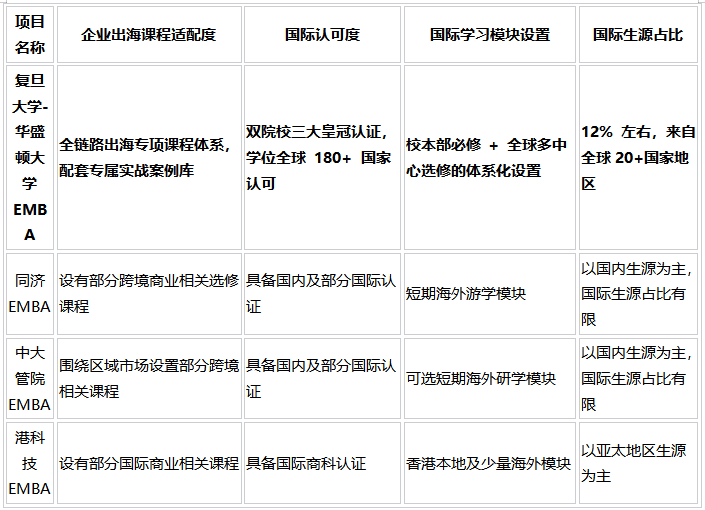The height and width of the screenshot is (510, 705).
Task: Select the '港科技EMBA' row name cell
Action: [30, 463]
